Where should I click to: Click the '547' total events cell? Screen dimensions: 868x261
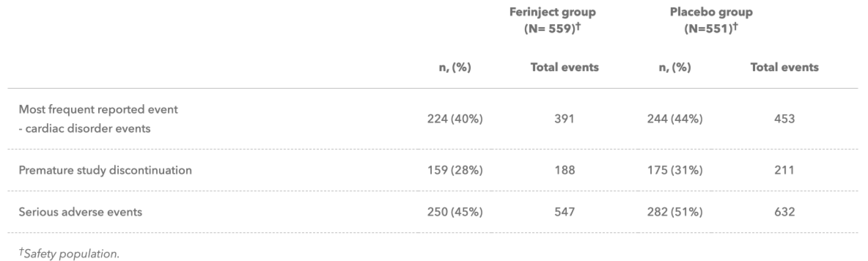[564, 212]
